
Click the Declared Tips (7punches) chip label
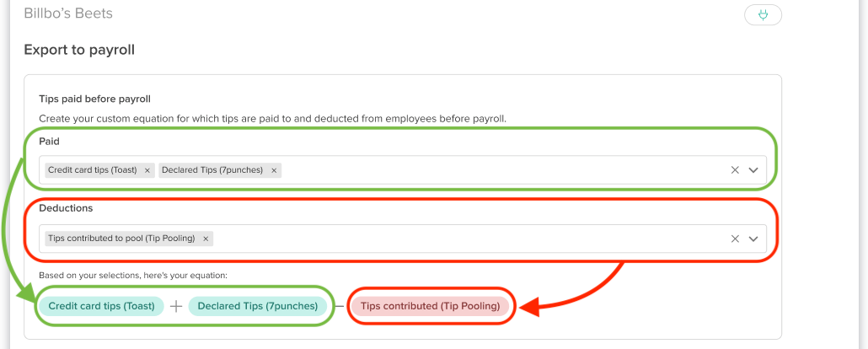pos(212,170)
